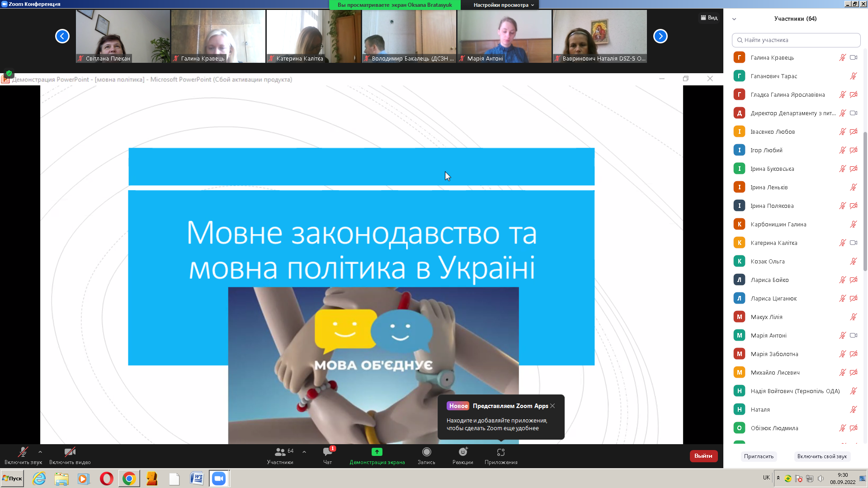
Task: Select Світлана Плекан video thumbnail
Action: click(123, 36)
